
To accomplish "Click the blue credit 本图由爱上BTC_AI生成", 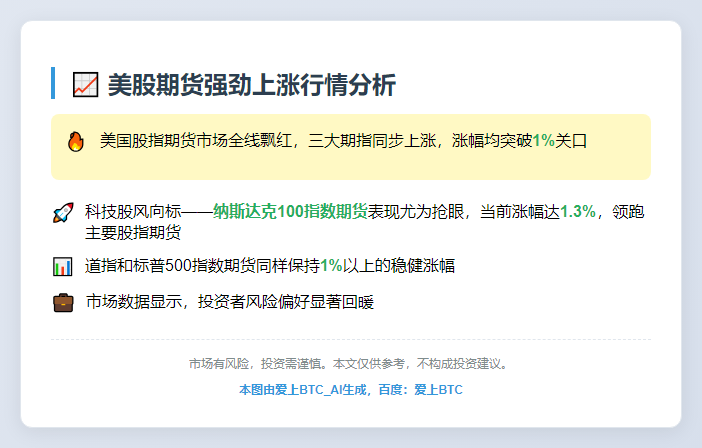I will pyautogui.click(x=303, y=390).
